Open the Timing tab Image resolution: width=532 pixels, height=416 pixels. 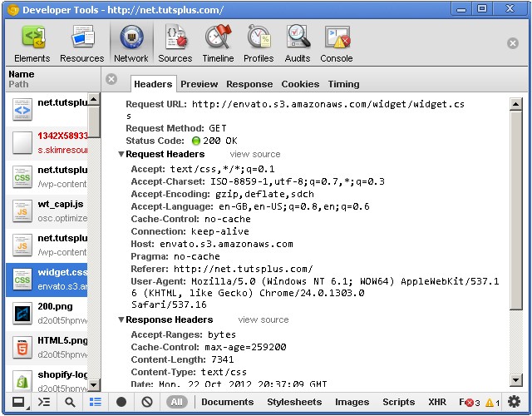pos(343,84)
